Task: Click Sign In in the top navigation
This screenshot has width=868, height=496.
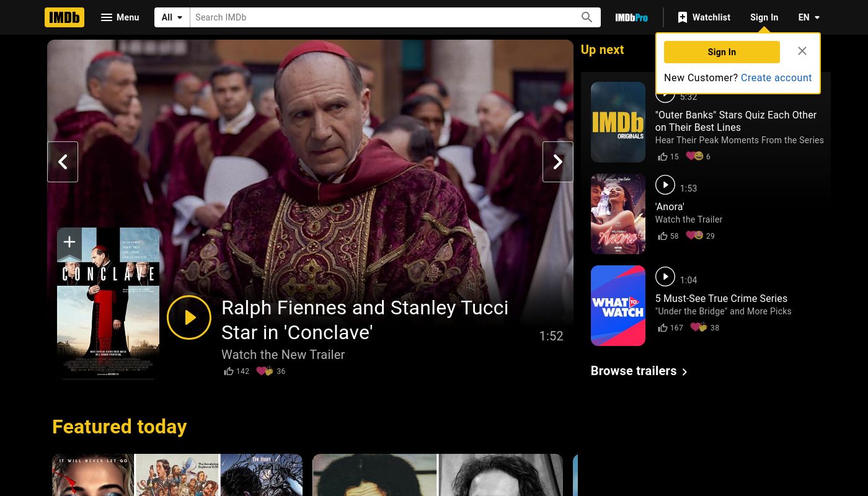Action: (x=764, y=17)
